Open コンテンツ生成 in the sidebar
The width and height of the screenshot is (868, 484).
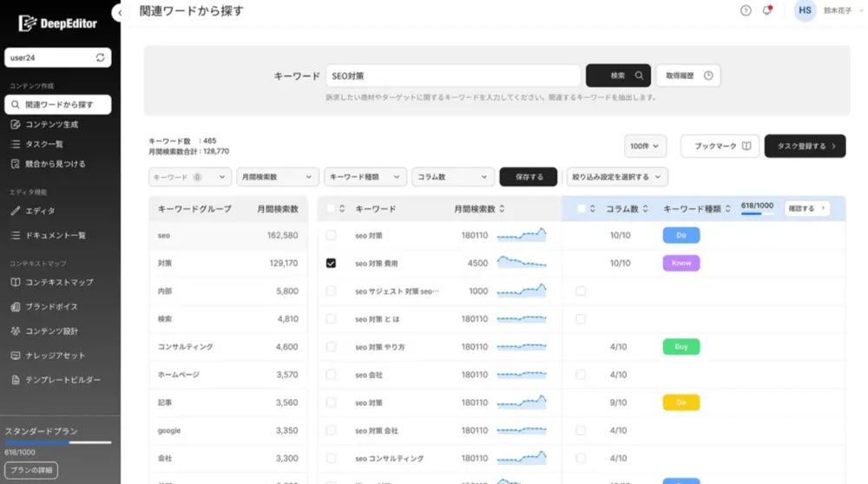(x=51, y=125)
